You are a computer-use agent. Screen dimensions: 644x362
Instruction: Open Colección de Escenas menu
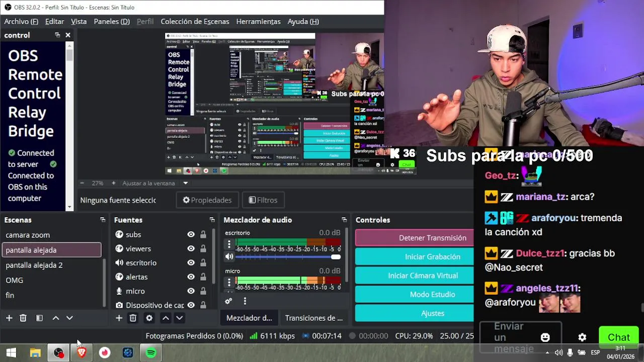pyautogui.click(x=195, y=21)
